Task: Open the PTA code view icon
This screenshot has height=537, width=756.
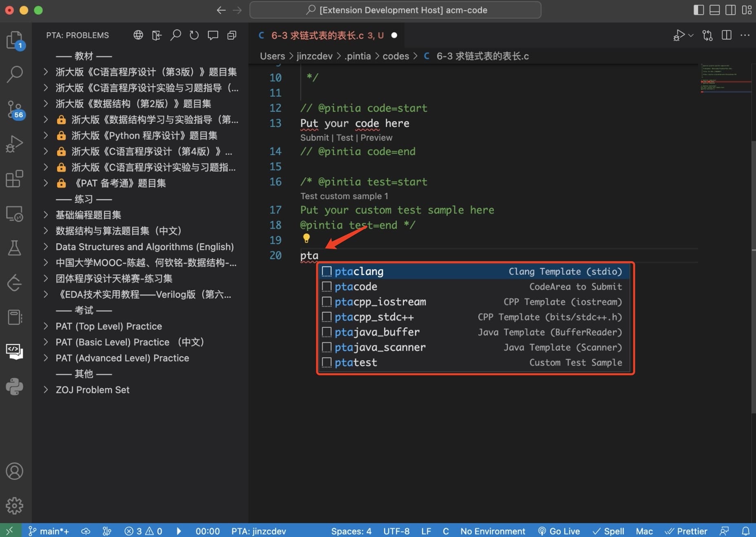Action: point(15,351)
